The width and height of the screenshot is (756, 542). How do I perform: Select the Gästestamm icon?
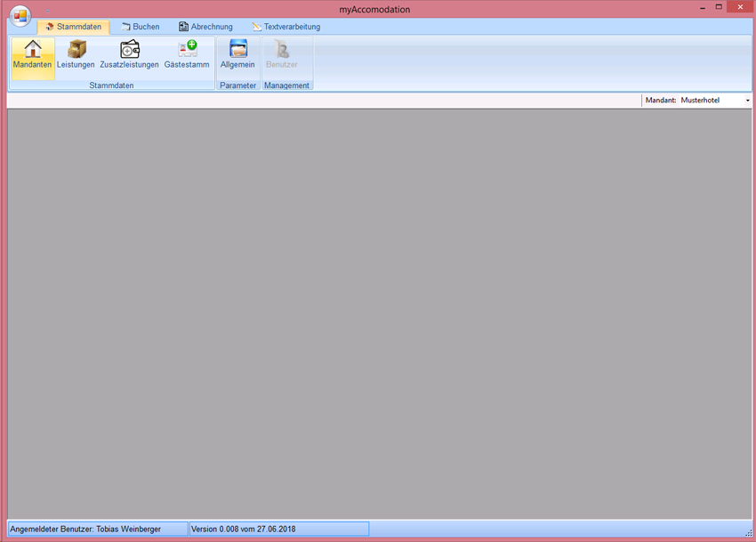187,55
